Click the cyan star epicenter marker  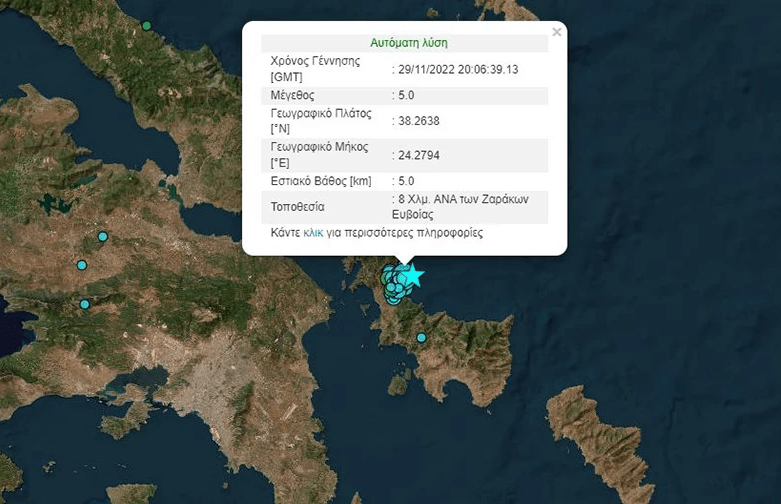pyautogui.click(x=413, y=275)
